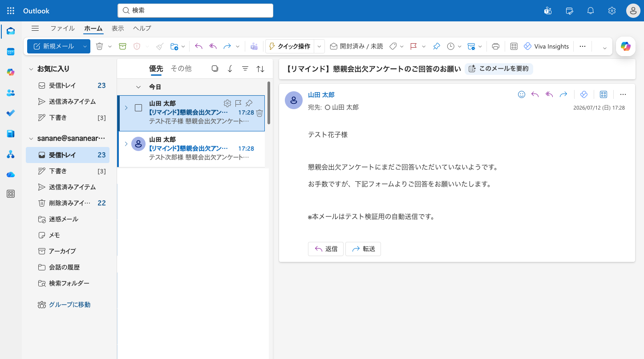Click the 転送 button below message
This screenshot has height=359, width=644.
pos(363,249)
